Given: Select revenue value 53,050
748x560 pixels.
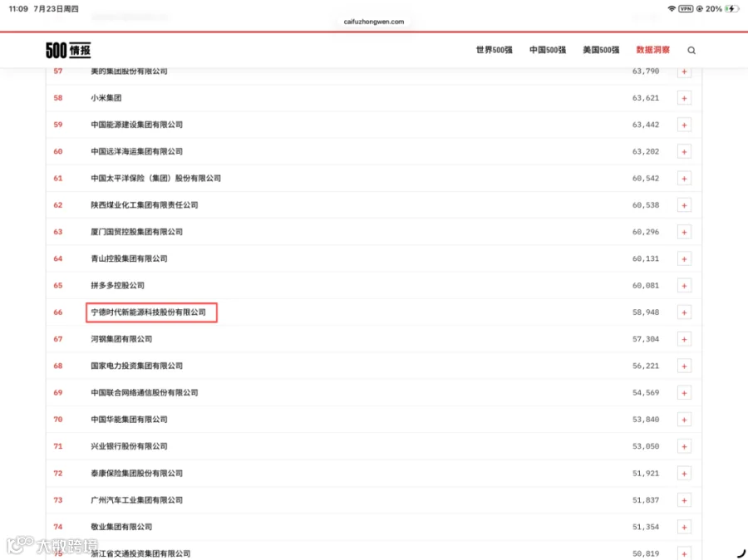Looking at the screenshot, I should click(x=646, y=446).
